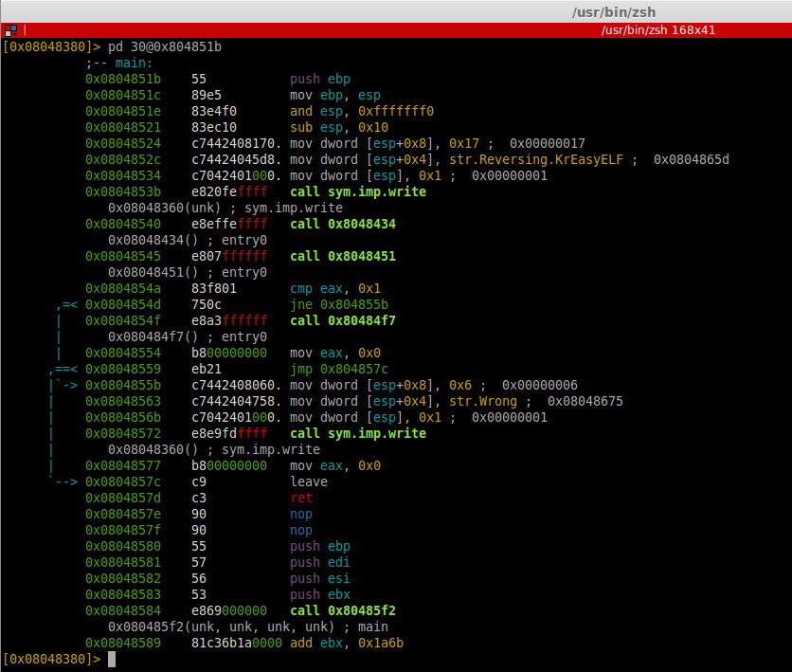This screenshot has height=672, width=792.
Task: Click the /usr/bin/zsh 168x41 red title bar
Action: pos(396,30)
